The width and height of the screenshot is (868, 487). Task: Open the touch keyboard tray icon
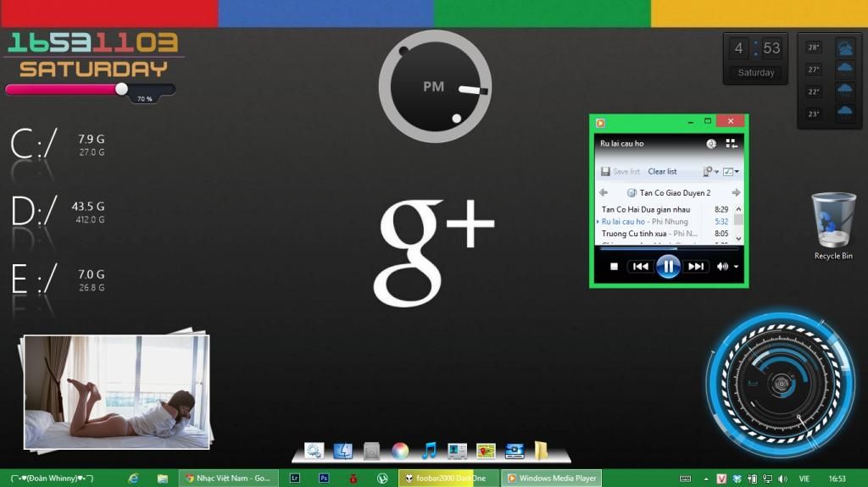685,479
